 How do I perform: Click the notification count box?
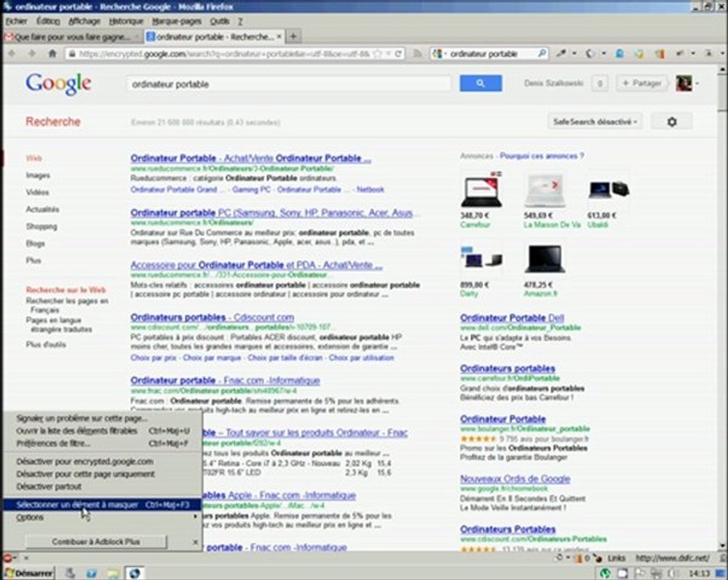click(600, 84)
